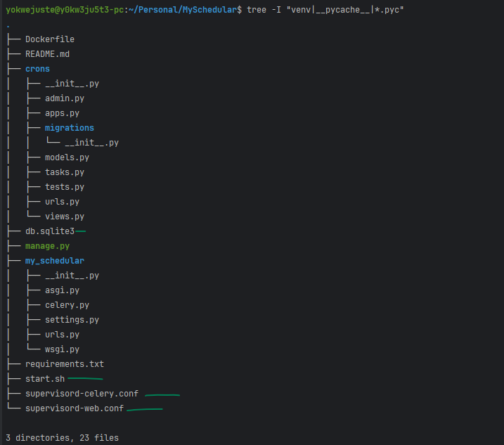Select the my_schedular directory name
This screenshot has width=504, height=445.
click(55, 261)
